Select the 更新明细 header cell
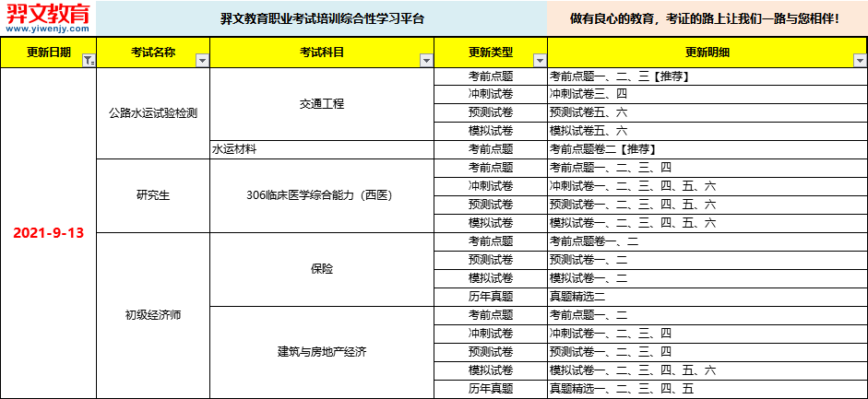Screen dimensions: 868x399 [x=707, y=53]
